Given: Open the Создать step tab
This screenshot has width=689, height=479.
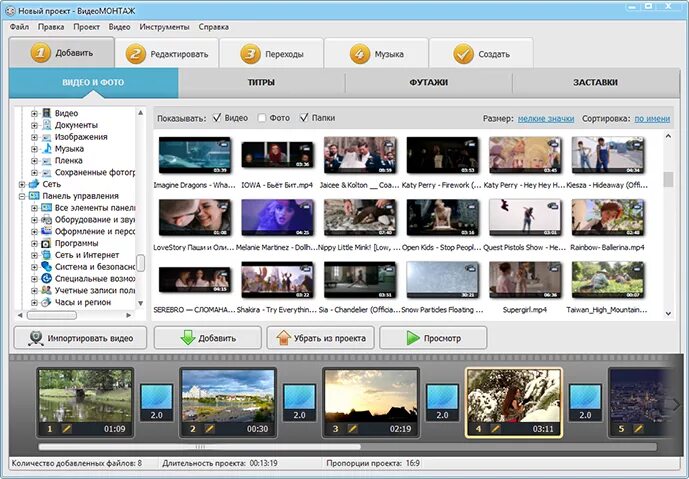Looking at the screenshot, I should (481, 54).
